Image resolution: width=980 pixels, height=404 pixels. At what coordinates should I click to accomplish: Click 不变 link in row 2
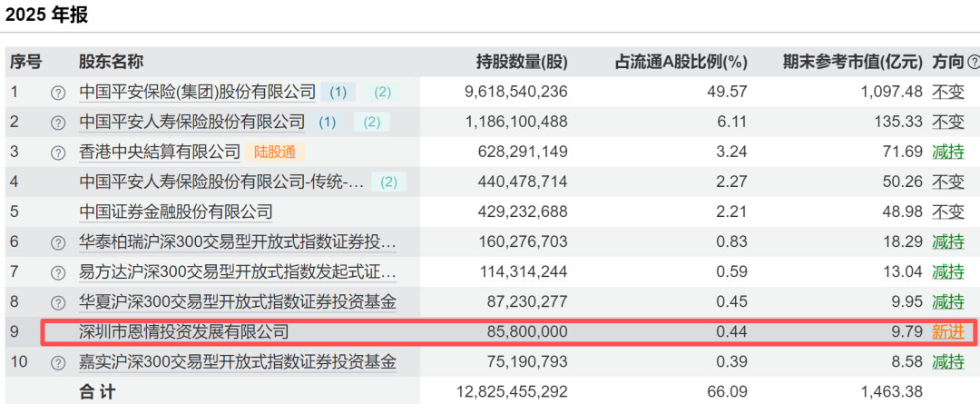click(x=948, y=122)
